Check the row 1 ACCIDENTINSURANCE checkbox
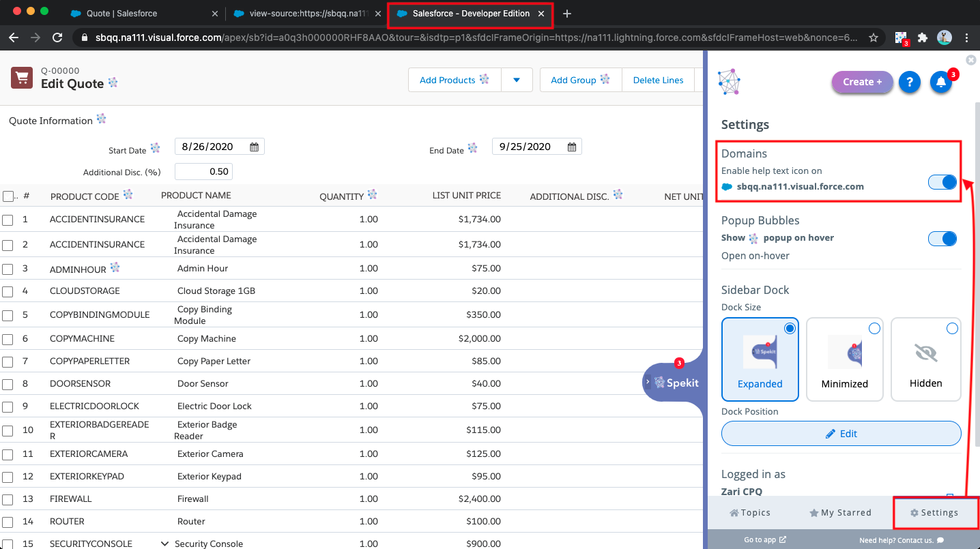Image resolution: width=980 pixels, height=549 pixels. point(8,220)
